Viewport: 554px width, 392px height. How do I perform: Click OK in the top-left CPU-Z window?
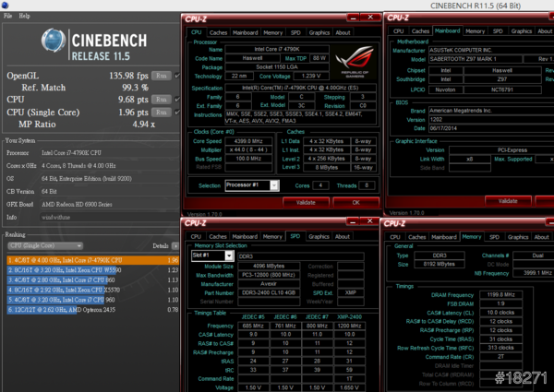click(355, 203)
